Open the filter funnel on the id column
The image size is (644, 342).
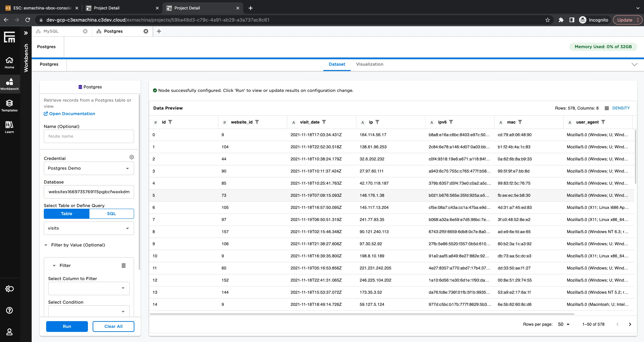(x=170, y=122)
